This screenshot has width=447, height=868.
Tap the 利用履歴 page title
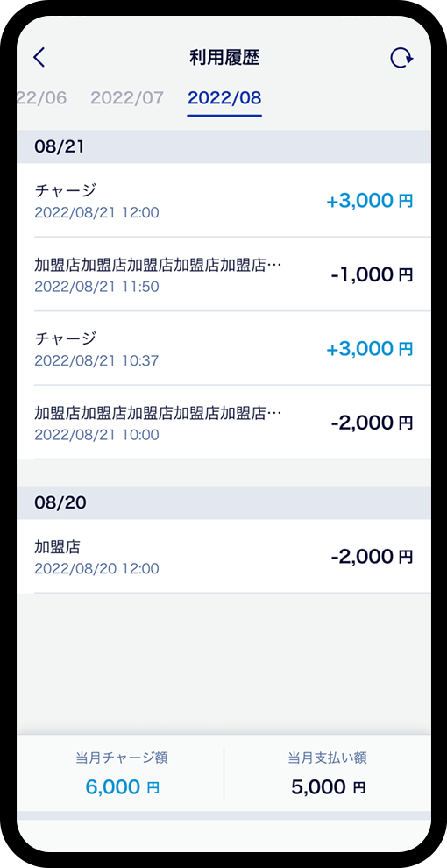pyautogui.click(x=224, y=58)
